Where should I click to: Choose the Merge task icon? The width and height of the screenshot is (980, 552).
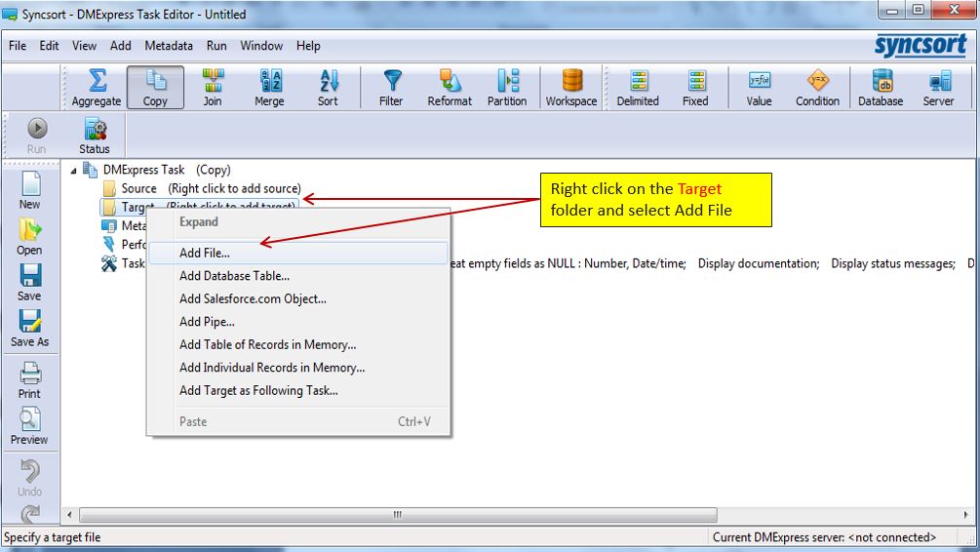pos(269,88)
